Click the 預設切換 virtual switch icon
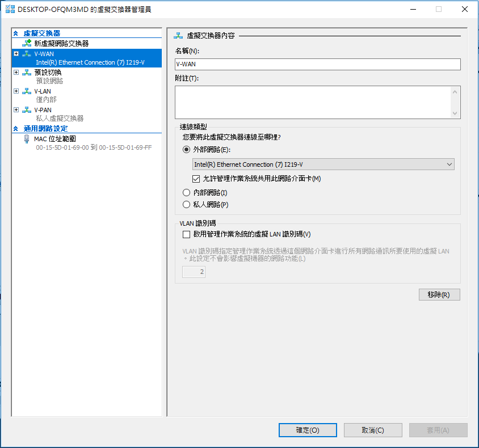Image resolution: width=479 pixels, height=448 pixels. click(27, 72)
